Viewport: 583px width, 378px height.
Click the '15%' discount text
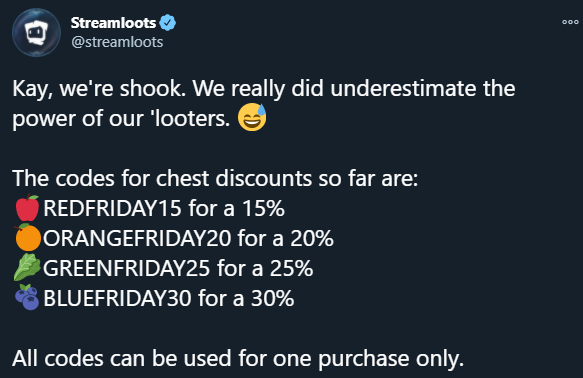click(x=263, y=208)
